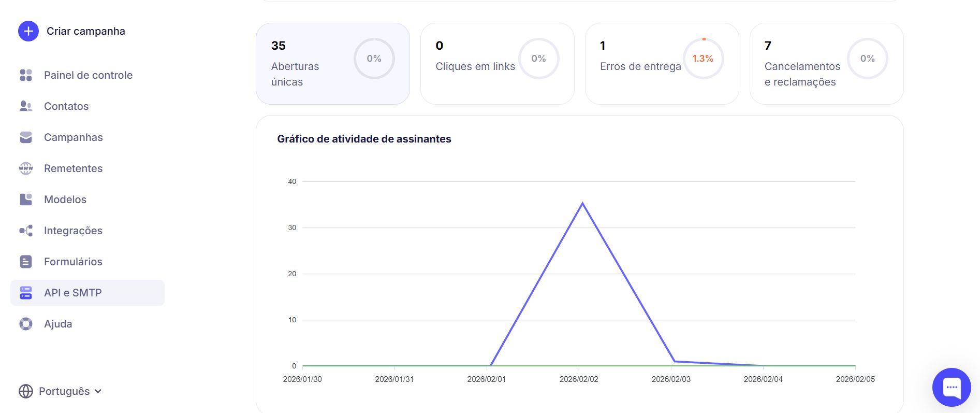Click the Contatos people icon
Viewport: 980px width, 413px height.
coord(26,106)
